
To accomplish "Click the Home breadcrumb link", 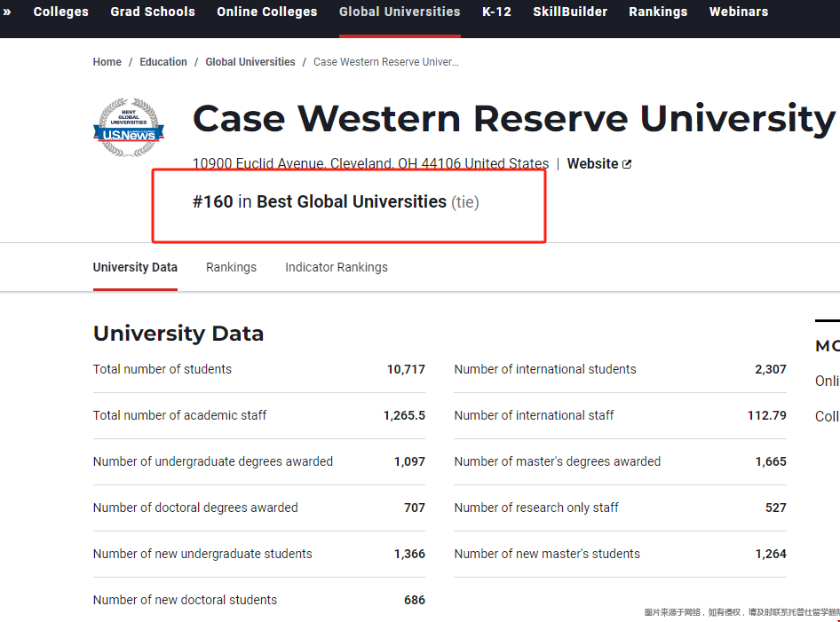I will click(107, 62).
